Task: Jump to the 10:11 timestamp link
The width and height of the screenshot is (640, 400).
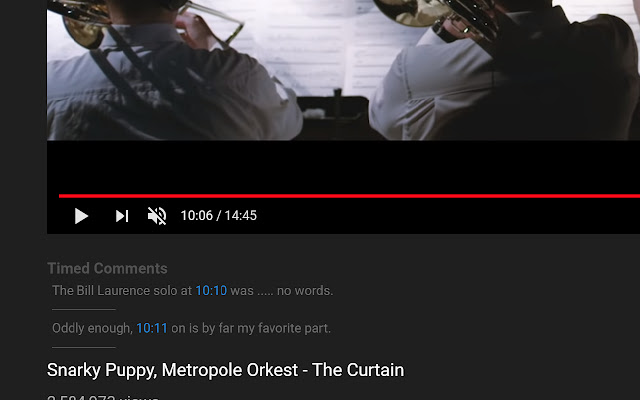Action: pos(152,328)
